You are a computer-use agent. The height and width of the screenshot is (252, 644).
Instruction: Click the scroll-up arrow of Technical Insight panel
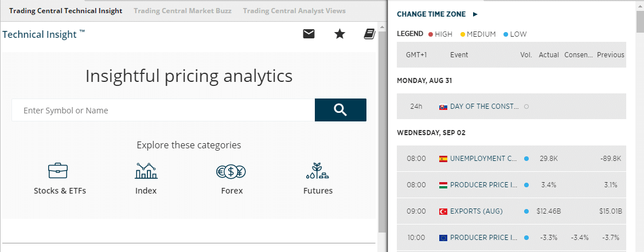[382, 27]
